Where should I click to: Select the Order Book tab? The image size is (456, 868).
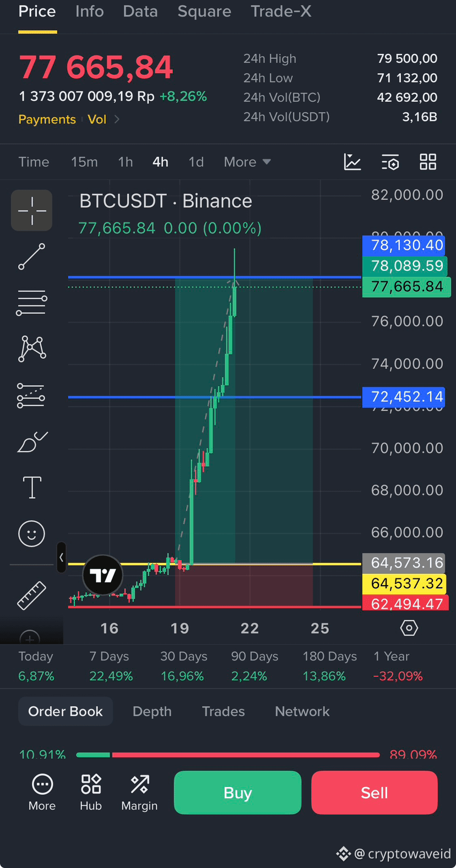66,711
